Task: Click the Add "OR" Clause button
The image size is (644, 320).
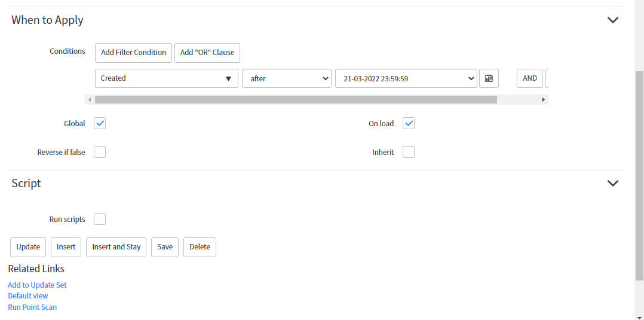Action: 207,53
